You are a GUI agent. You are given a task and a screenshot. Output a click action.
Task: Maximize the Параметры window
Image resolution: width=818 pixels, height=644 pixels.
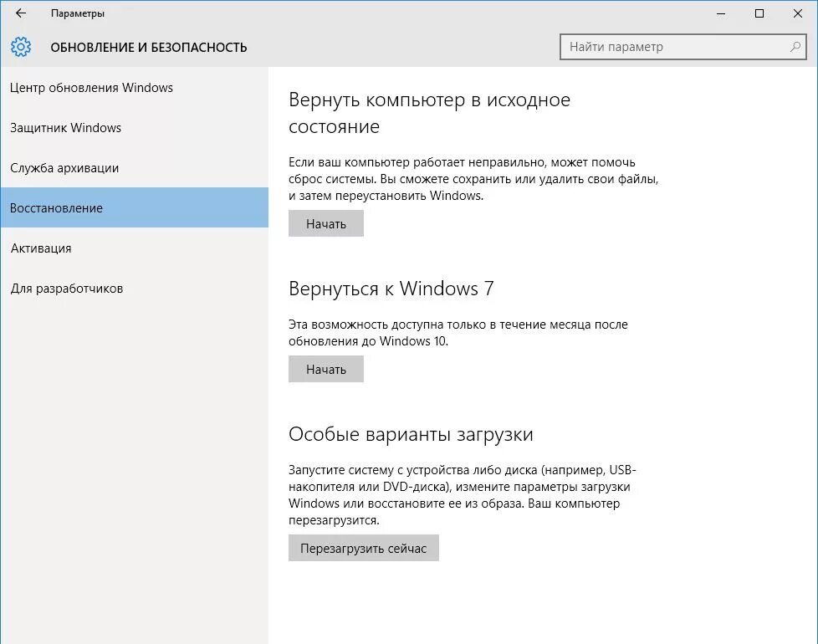click(x=759, y=13)
